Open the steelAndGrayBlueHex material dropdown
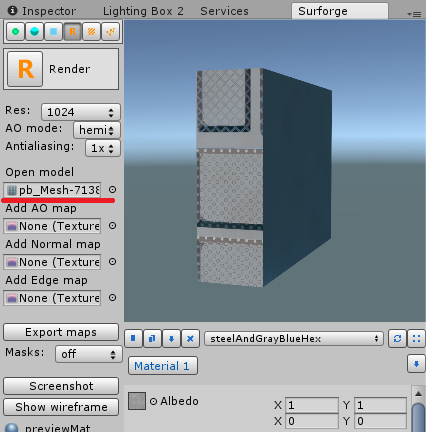Viewport: 426px width, 432px height. pyautogui.click(x=293, y=339)
